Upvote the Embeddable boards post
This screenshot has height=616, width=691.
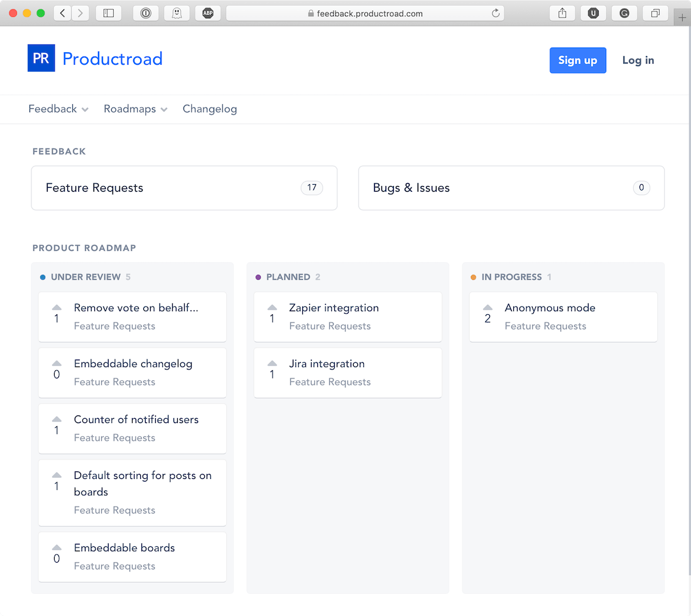(x=57, y=547)
